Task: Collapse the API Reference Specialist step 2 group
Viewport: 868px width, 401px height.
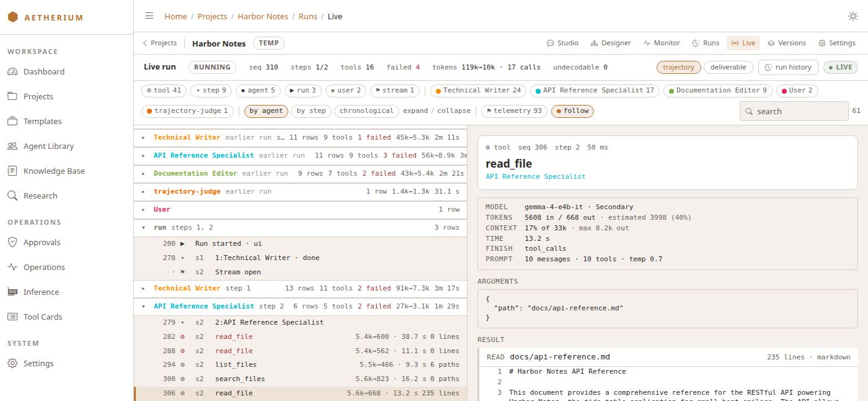Action: tap(300, 307)
